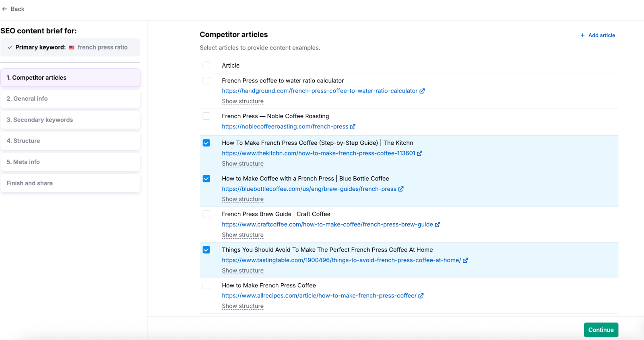Uncheck The Kitchn French Press article
644x340 pixels.
(206, 143)
